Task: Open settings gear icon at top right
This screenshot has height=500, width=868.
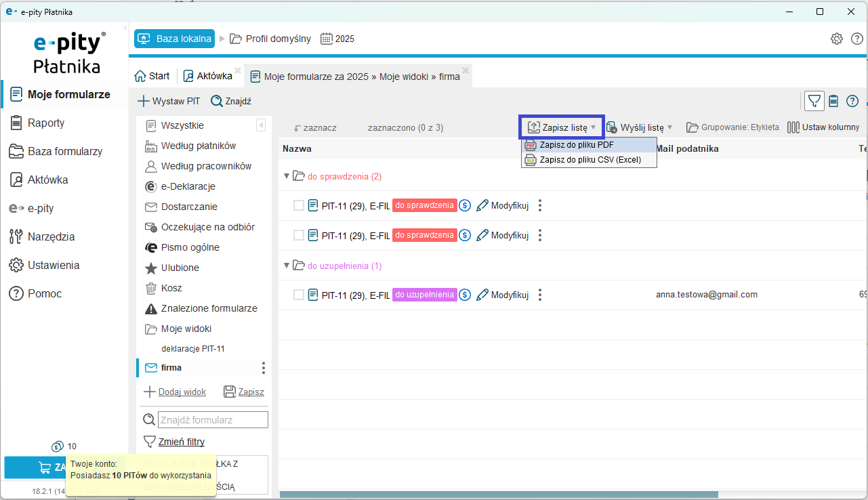Action: tap(837, 39)
